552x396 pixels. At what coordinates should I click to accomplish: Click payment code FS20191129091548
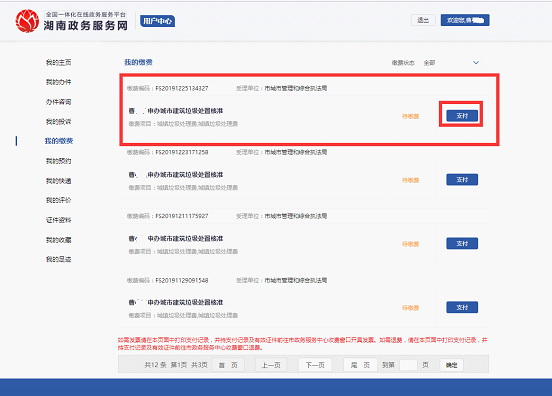pos(182,280)
